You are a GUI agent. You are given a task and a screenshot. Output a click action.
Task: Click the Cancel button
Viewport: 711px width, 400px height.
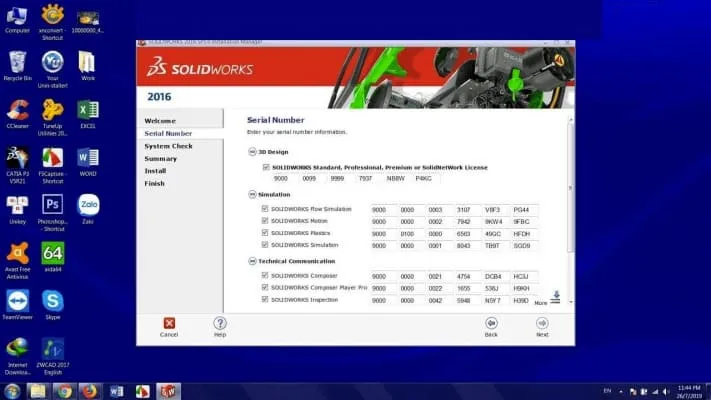tap(169, 327)
